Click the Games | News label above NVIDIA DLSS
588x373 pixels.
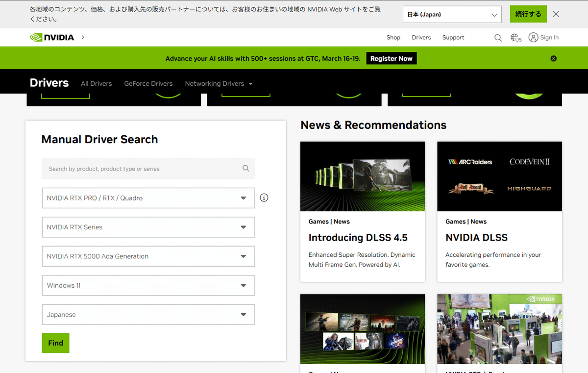(466, 222)
